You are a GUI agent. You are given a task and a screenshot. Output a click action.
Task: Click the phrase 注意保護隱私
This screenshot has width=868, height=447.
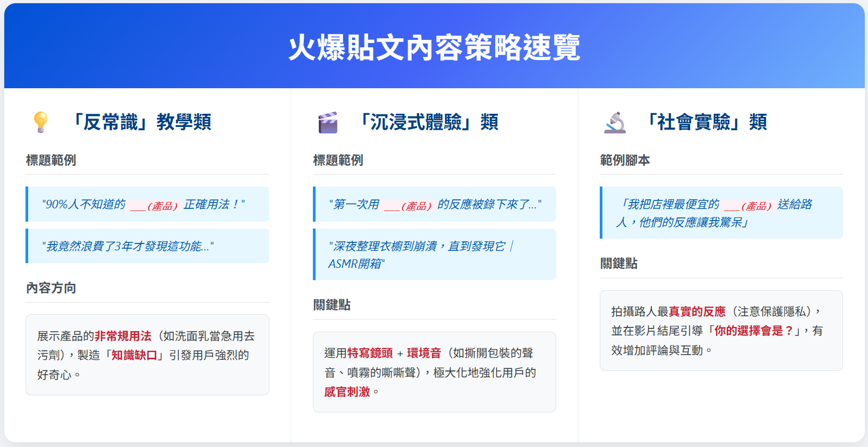click(x=771, y=311)
